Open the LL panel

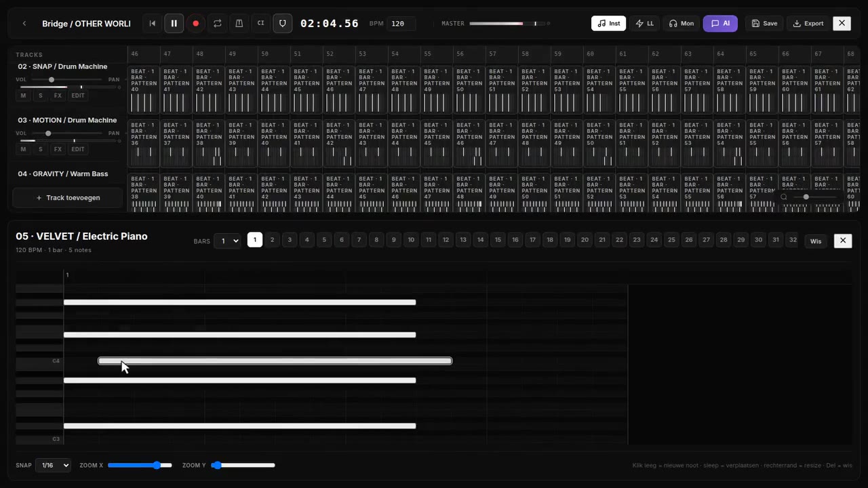click(644, 24)
